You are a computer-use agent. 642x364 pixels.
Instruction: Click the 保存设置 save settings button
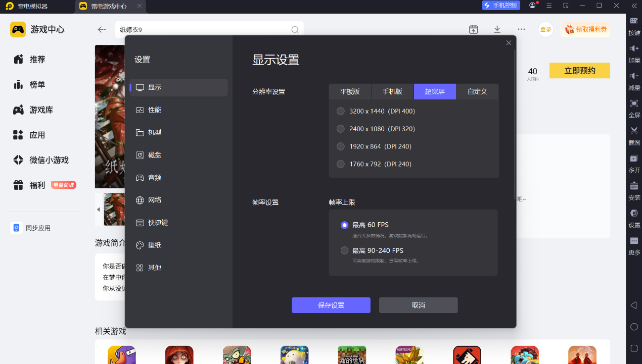pyautogui.click(x=331, y=305)
